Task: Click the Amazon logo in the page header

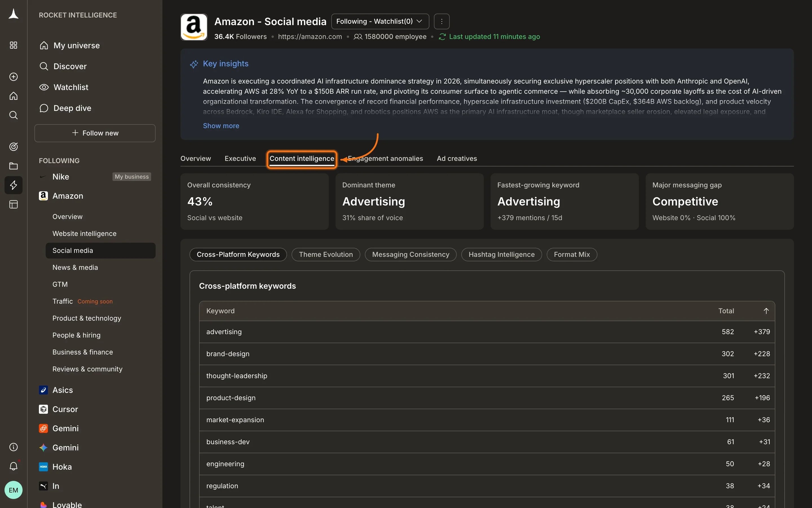Action: pos(194,27)
